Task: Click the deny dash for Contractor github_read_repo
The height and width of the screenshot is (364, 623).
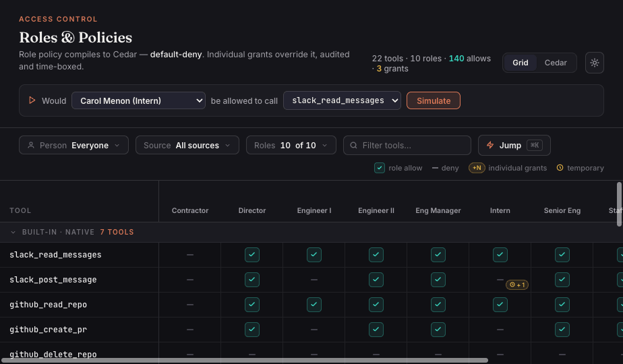Action: click(x=190, y=305)
